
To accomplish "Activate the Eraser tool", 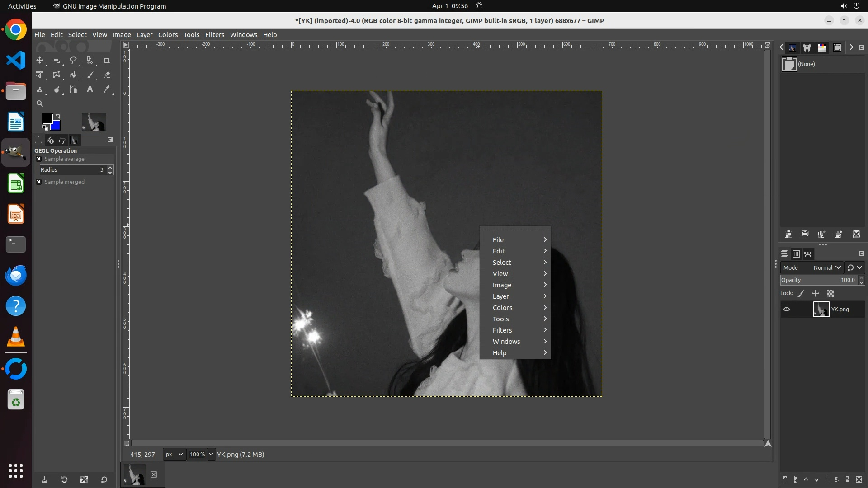I will click(x=107, y=75).
